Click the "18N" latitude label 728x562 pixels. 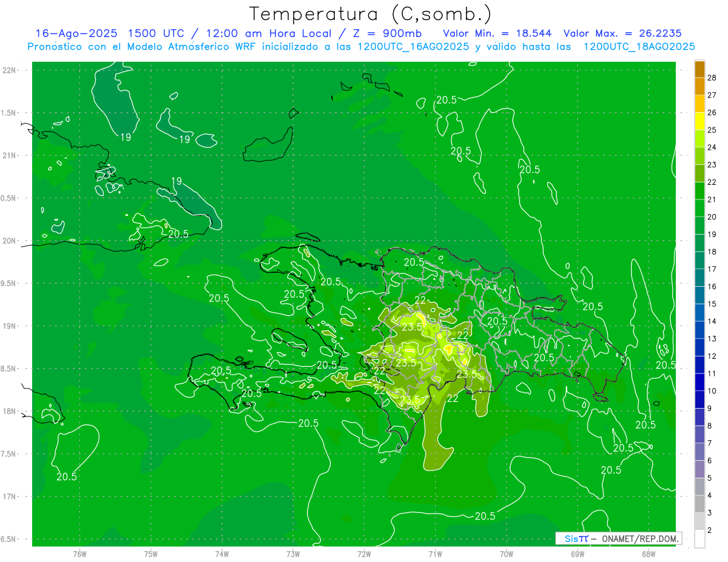pyautogui.click(x=10, y=411)
